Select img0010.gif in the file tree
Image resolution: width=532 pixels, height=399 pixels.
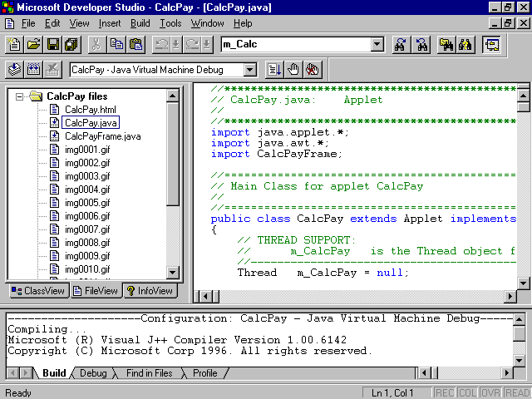tap(87, 269)
